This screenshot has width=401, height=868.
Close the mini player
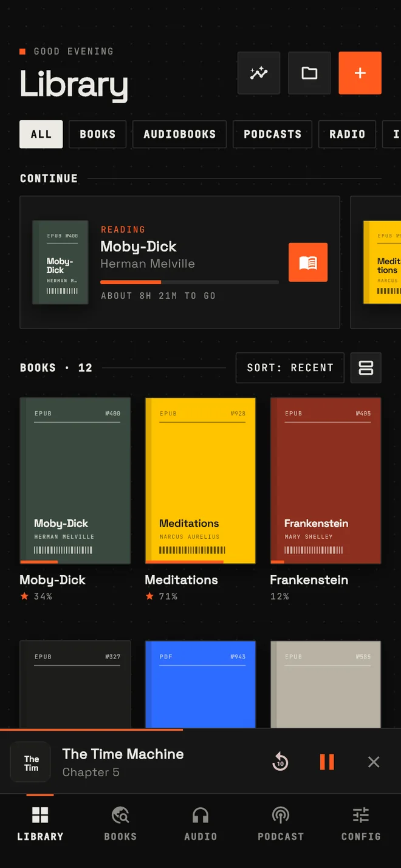pyautogui.click(x=374, y=762)
